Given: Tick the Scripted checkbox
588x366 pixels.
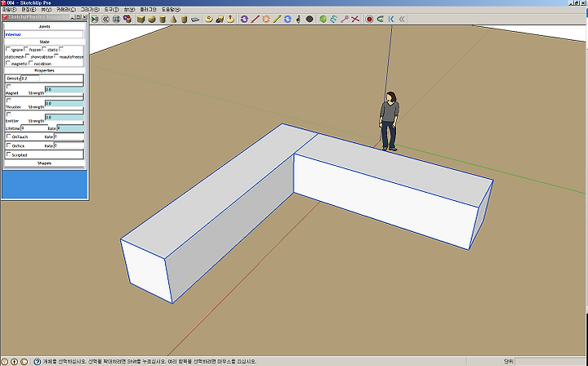Looking at the screenshot, I should [9, 154].
